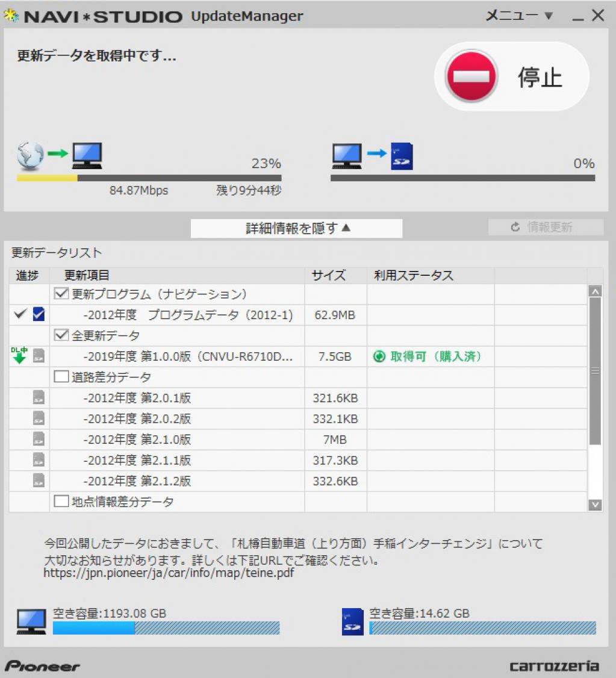Viewport: 616px width, 678px height.
Task: Click the SD icon in the 2019年度 row
Action: click(x=39, y=356)
